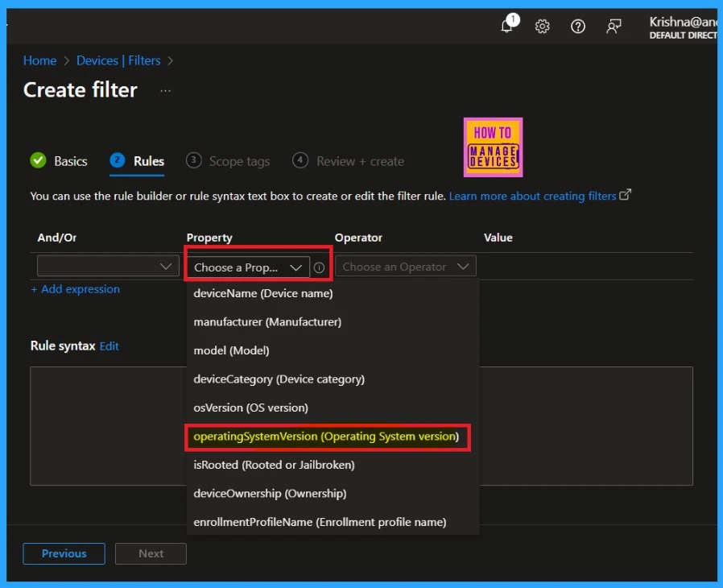Image resolution: width=723 pixels, height=588 pixels.
Task: Go to Home breadcrumb
Action: tap(39, 60)
